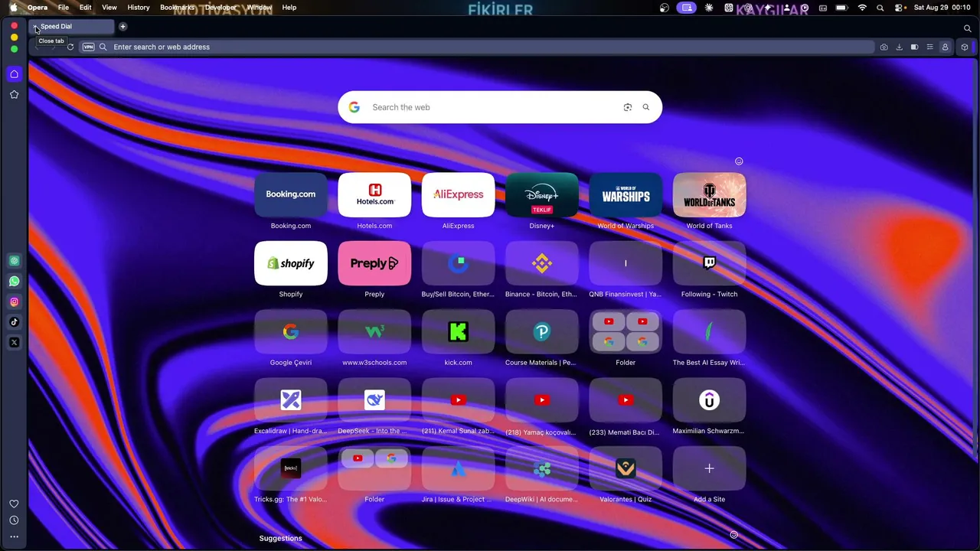
Task: Open the Folder tile beside Course Materials
Action: click(x=626, y=331)
